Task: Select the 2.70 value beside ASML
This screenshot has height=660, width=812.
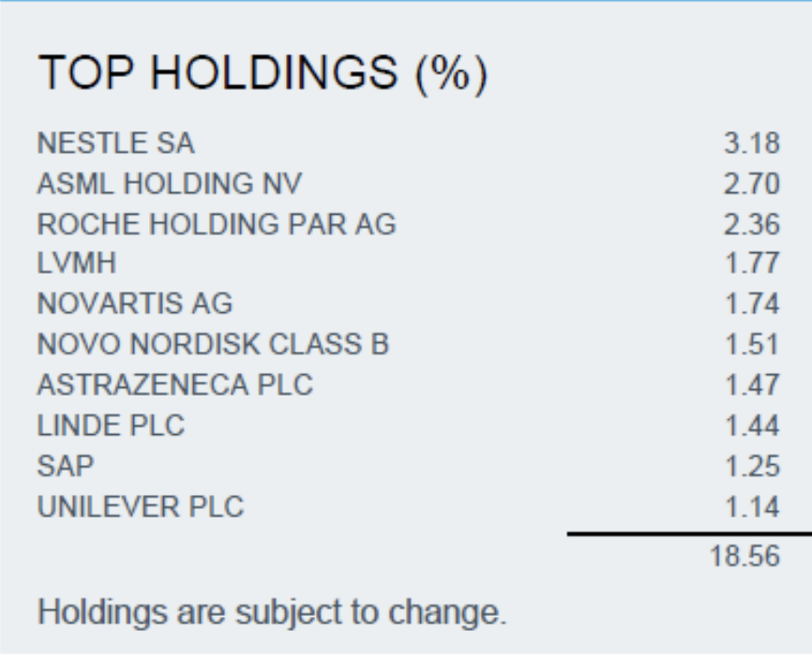Action: coord(752,183)
